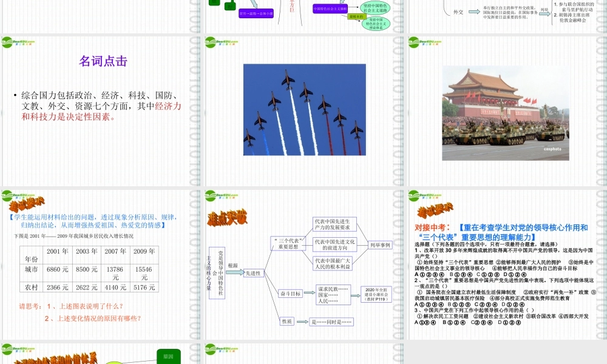
Task: Click the 列举事例 box
Action: click(380, 245)
